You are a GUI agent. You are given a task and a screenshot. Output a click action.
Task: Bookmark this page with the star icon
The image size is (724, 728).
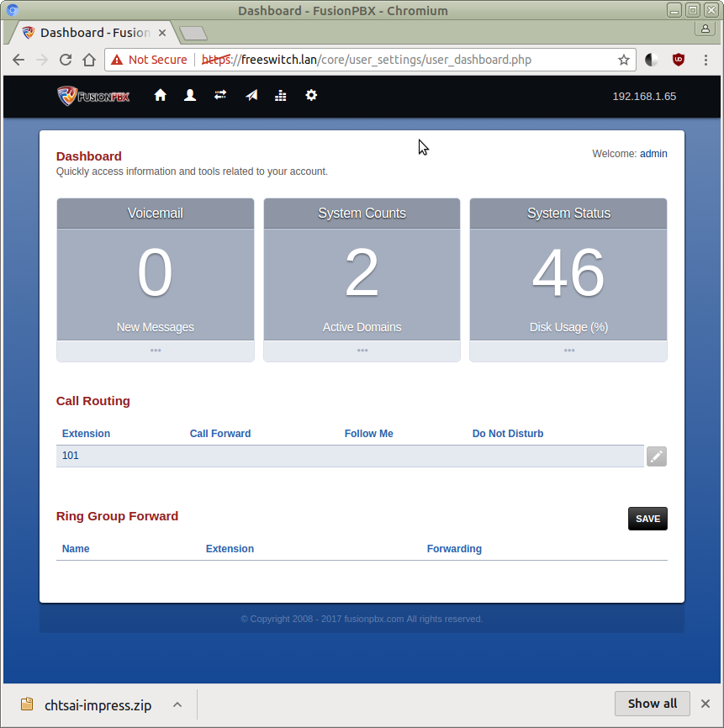tap(624, 60)
